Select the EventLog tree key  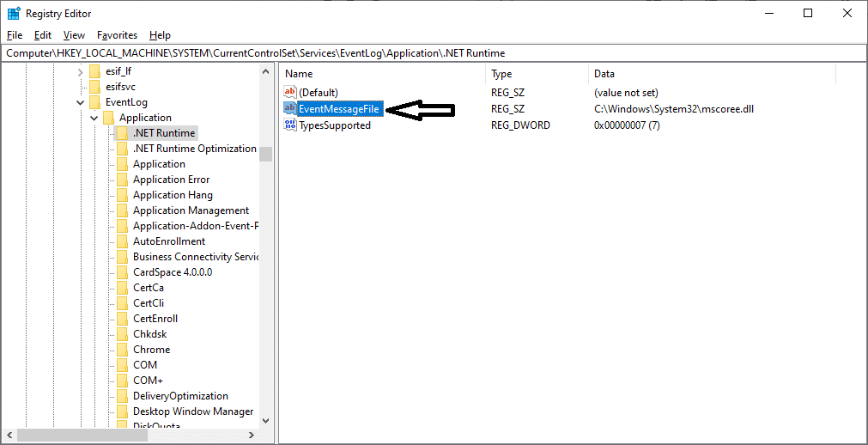pos(126,102)
